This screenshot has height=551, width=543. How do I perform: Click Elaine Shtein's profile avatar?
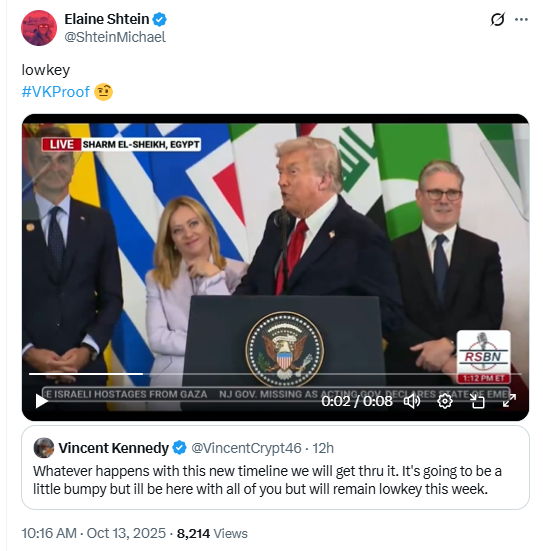coord(39,28)
